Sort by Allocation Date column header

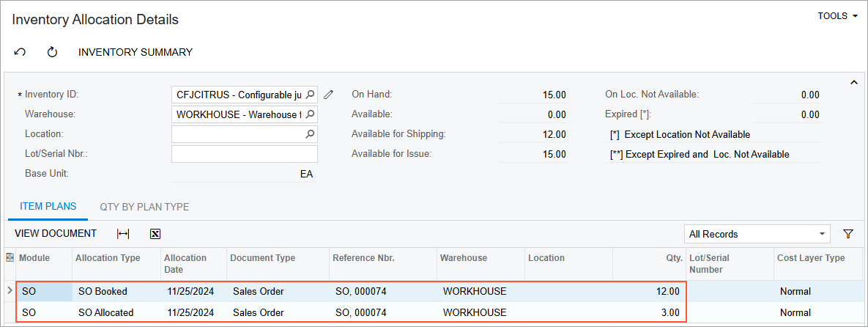pyautogui.click(x=194, y=263)
